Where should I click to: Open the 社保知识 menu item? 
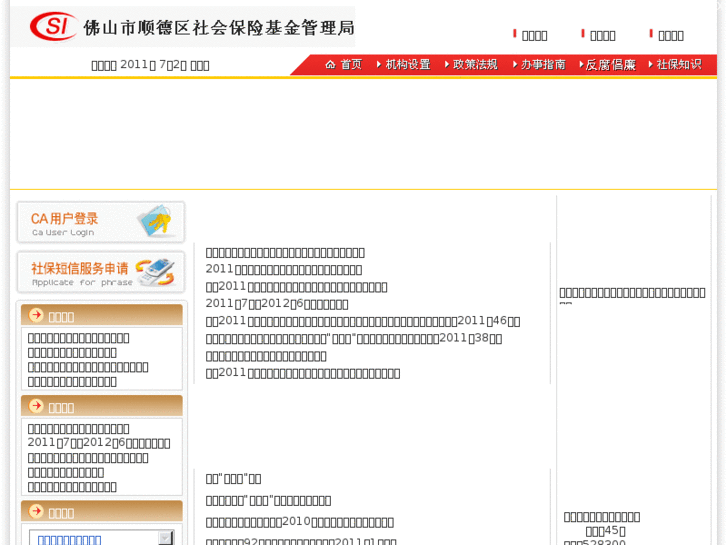point(679,64)
